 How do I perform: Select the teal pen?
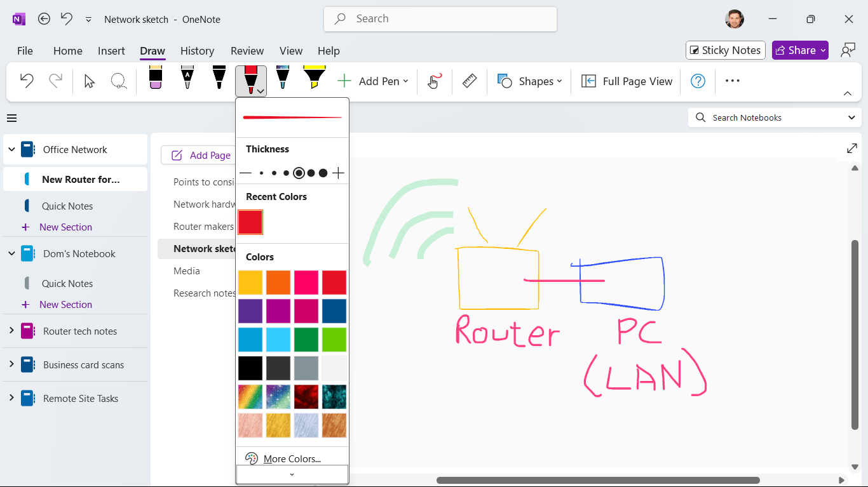point(282,77)
